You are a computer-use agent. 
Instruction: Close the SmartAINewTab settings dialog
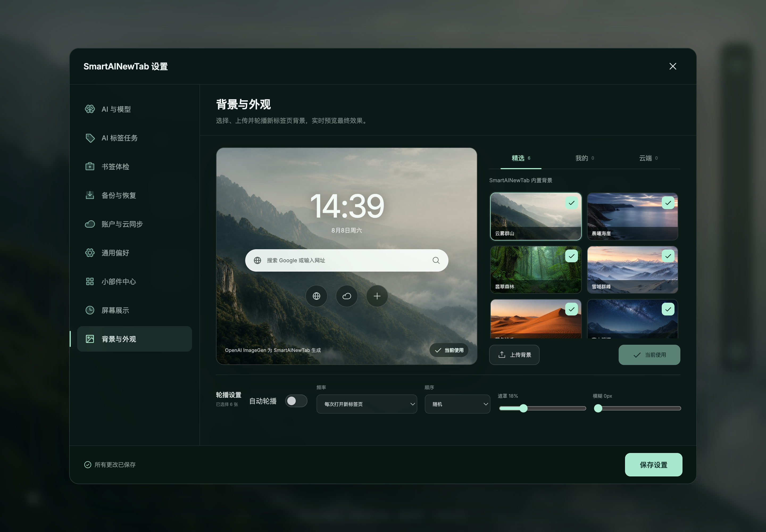click(673, 66)
